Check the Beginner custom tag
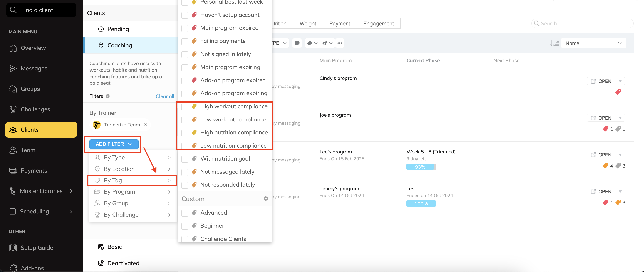 pyautogui.click(x=185, y=226)
